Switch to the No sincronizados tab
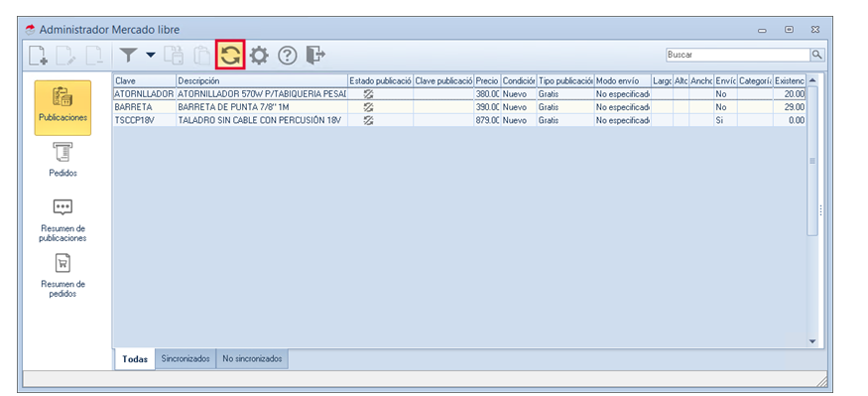The image size is (868, 396). (x=252, y=359)
